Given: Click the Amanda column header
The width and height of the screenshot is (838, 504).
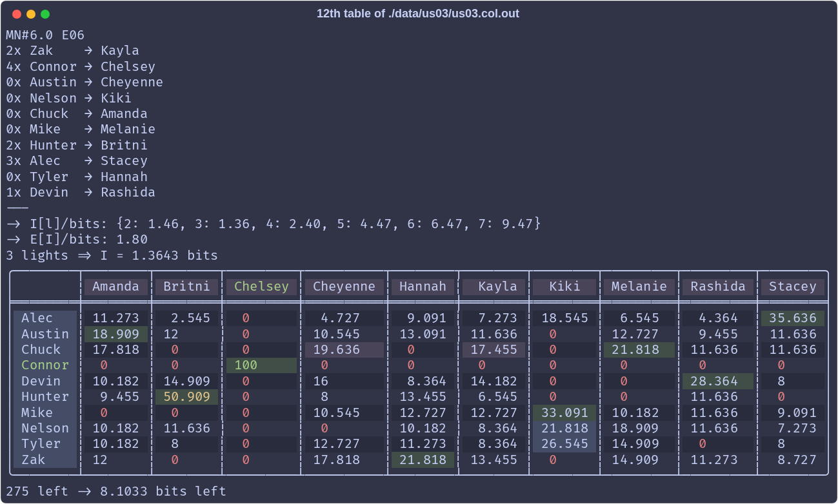Looking at the screenshot, I should (116, 287).
